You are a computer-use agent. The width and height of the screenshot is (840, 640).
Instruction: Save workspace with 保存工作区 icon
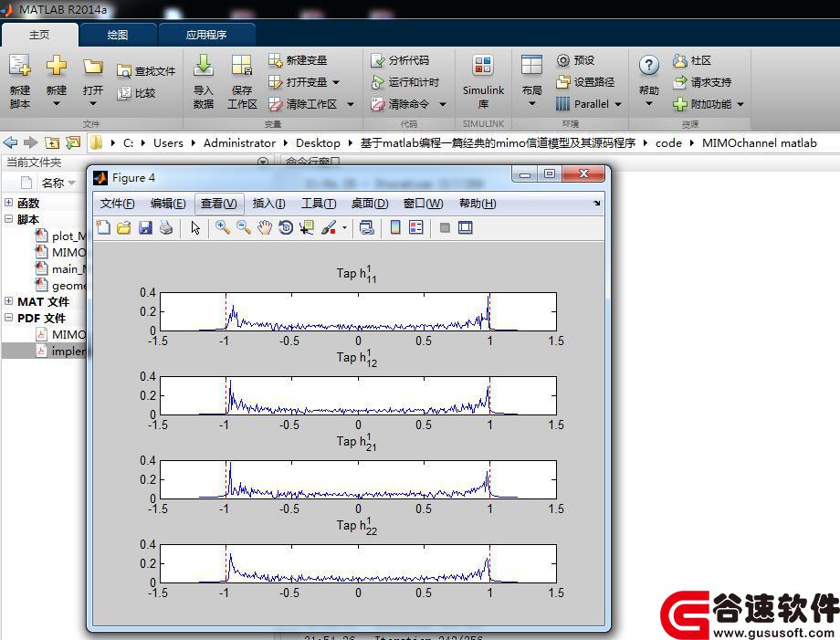tap(242, 81)
